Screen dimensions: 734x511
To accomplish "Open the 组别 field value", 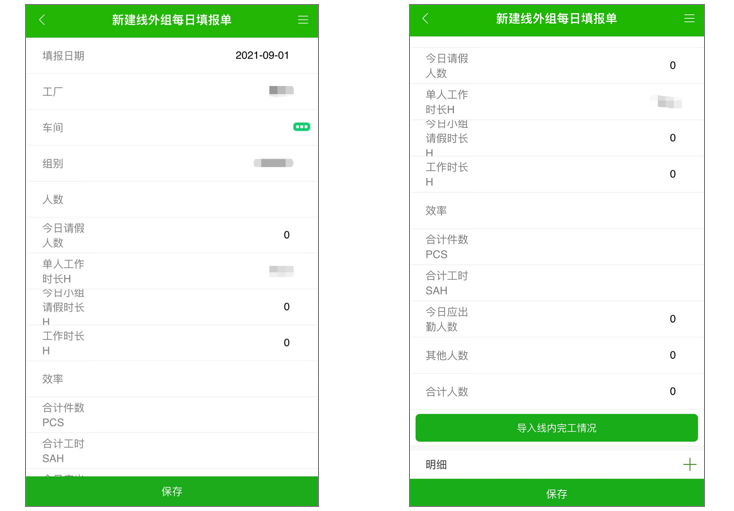I will (x=273, y=163).
